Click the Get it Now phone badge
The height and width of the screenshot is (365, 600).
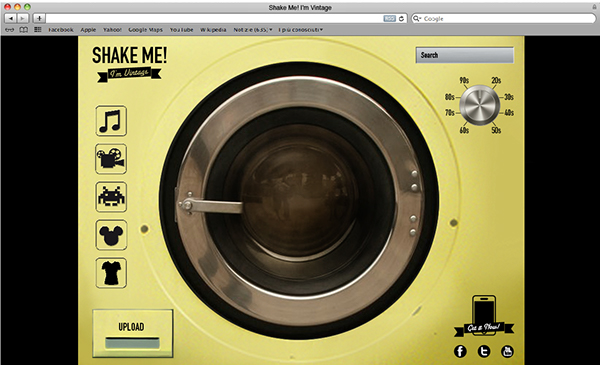click(484, 316)
